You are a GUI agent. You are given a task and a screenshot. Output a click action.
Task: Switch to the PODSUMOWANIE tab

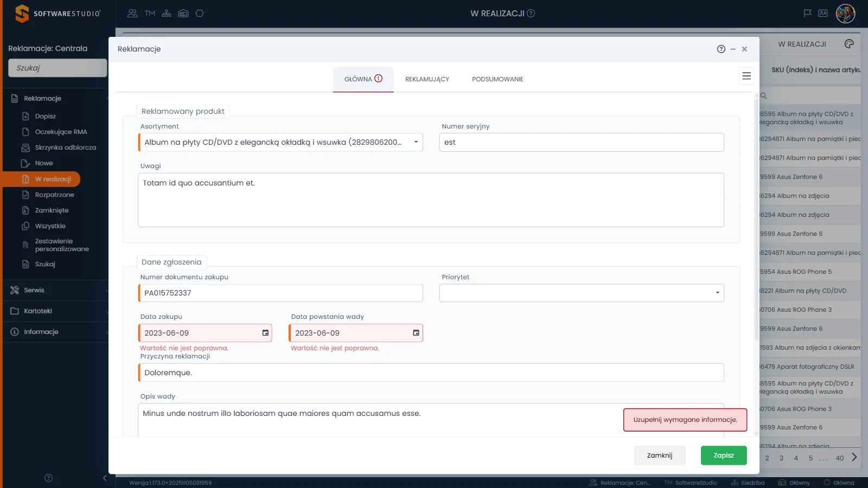pyautogui.click(x=497, y=79)
